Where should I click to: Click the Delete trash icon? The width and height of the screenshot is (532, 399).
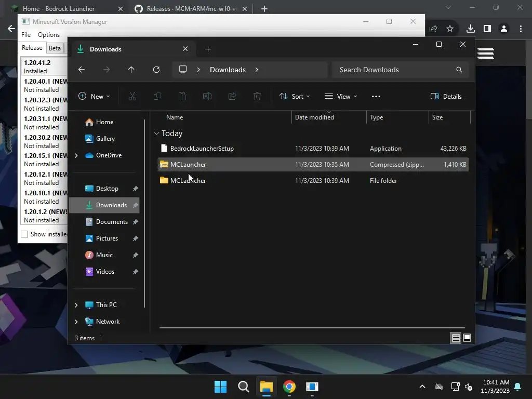[257, 96]
